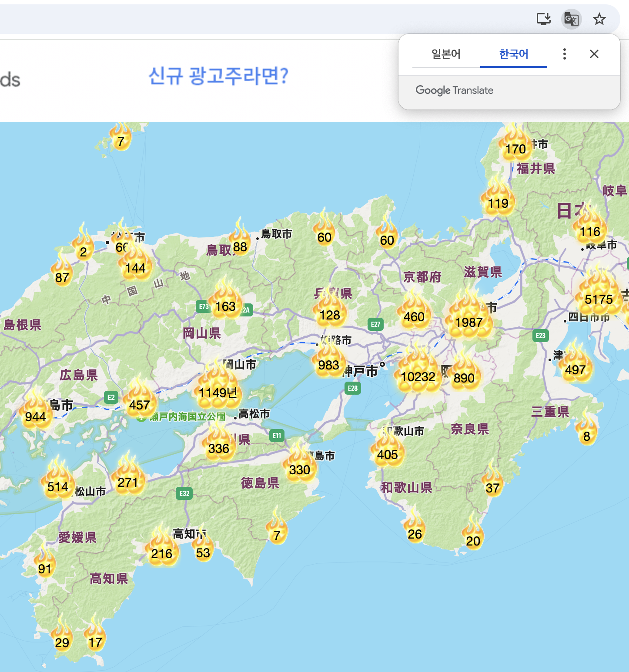
Task: Open the 1149 fire cluster near Okayama
Action: click(218, 393)
